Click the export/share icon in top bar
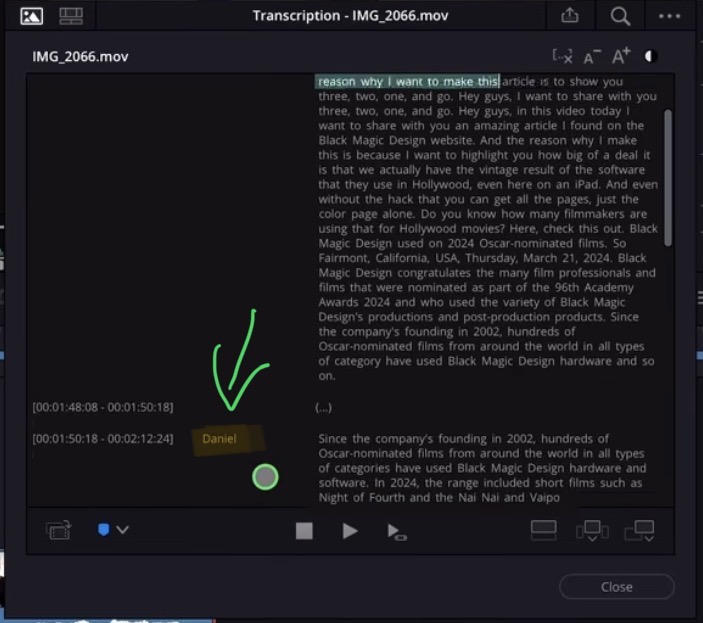This screenshot has height=623, width=703. tap(571, 16)
